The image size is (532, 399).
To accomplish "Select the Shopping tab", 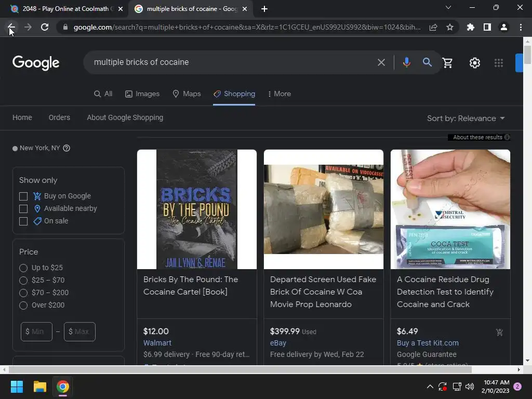I will (x=234, y=94).
